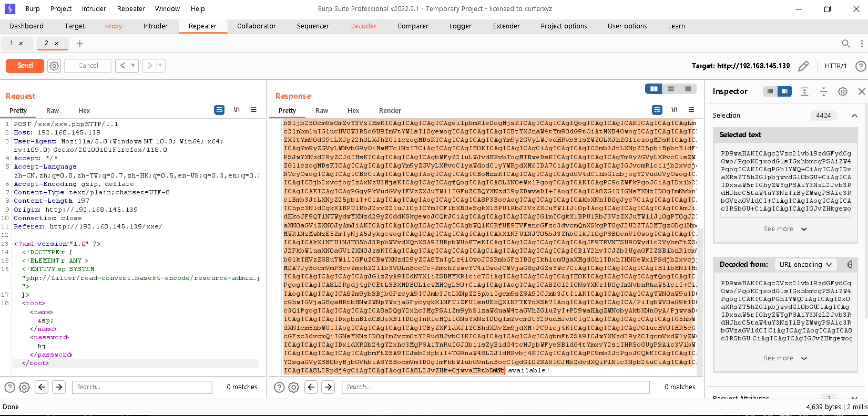Click the Send button
The width and height of the screenshot is (868, 416).
pos(25,66)
